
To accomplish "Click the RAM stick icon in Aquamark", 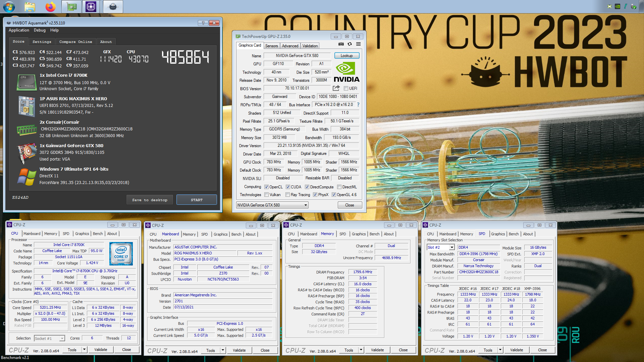I will [x=26, y=130].
